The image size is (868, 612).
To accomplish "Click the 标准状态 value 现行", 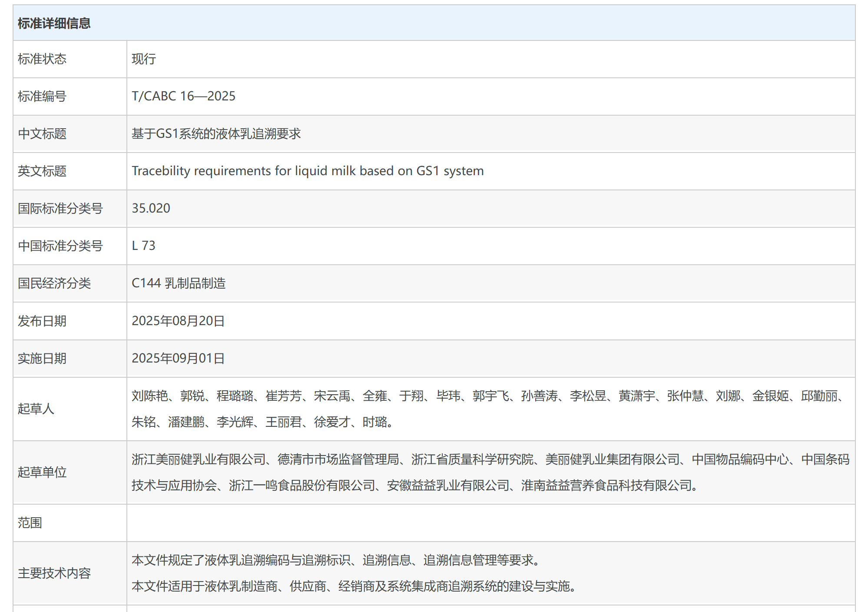I will coord(144,59).
